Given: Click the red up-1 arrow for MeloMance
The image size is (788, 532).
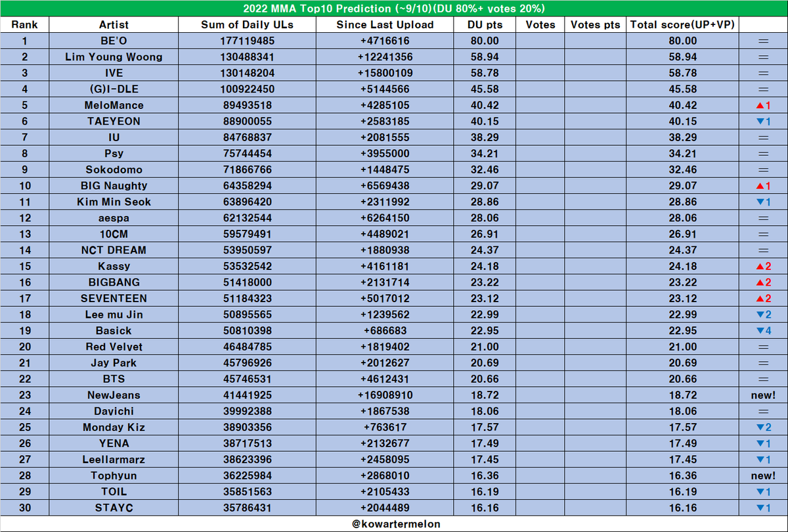Looking at the screenshot, I should [x=763, y=105].
